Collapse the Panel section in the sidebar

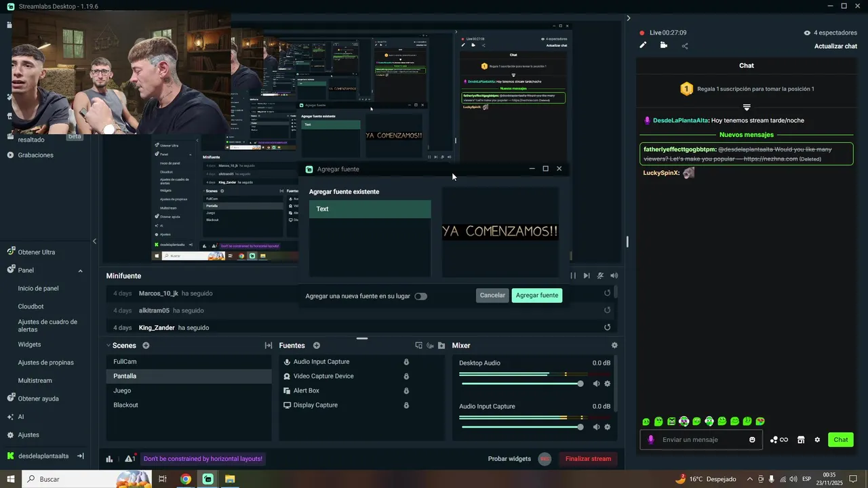[x=80, y=270]
